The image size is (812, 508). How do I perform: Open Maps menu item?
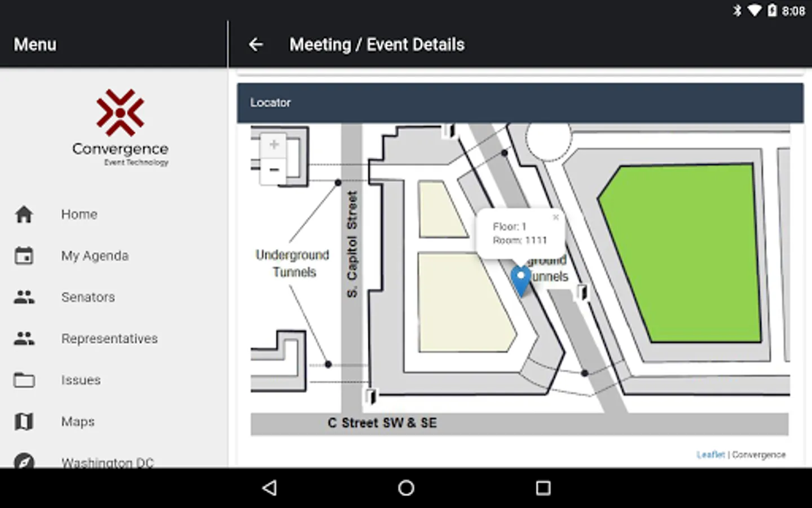point(114,421)
